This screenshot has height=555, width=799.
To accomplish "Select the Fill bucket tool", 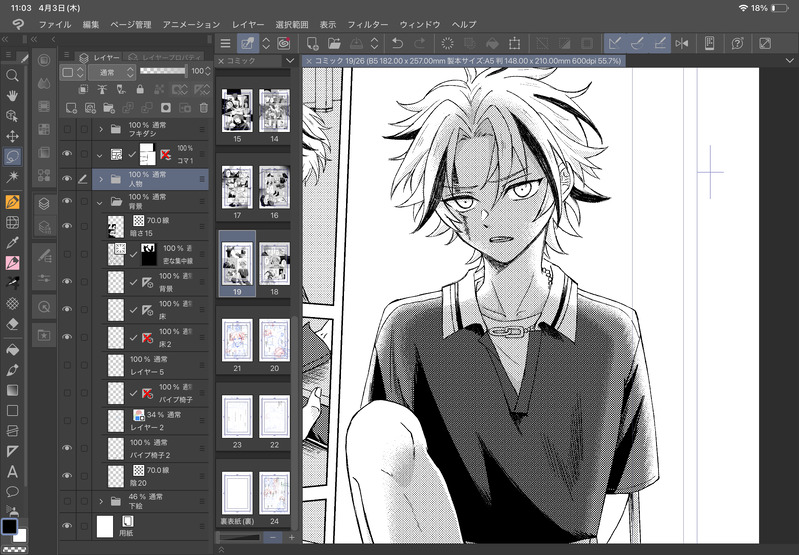I will point(12,350).
